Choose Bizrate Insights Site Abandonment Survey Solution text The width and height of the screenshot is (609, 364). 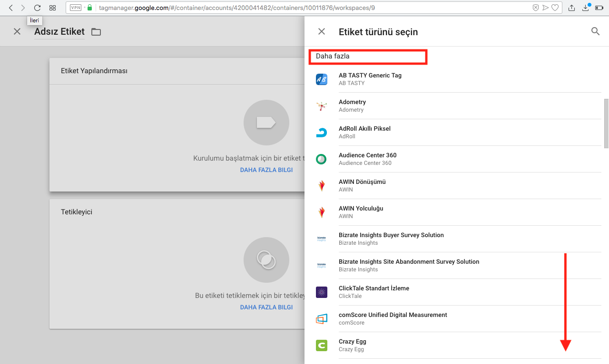pyautogui.click(x=409, y=262)
